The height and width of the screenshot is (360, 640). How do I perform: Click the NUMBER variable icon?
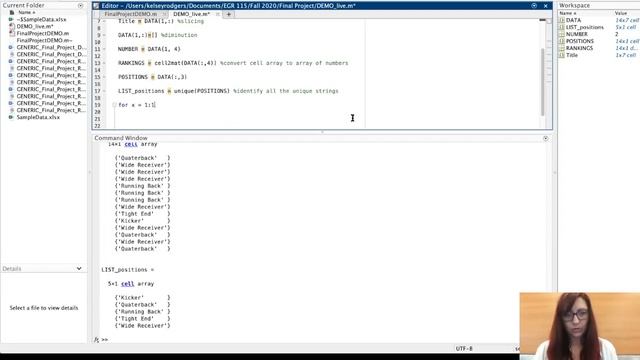562,34
